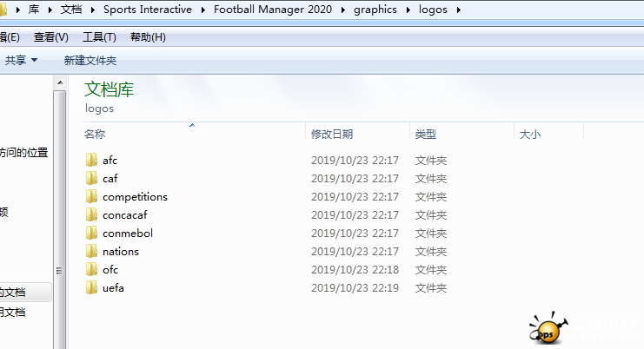The height and width of the screenshot is (349, 644).
Task: Click the conmebol folder name
Action: pyautogui.click(x=128, y=233)
